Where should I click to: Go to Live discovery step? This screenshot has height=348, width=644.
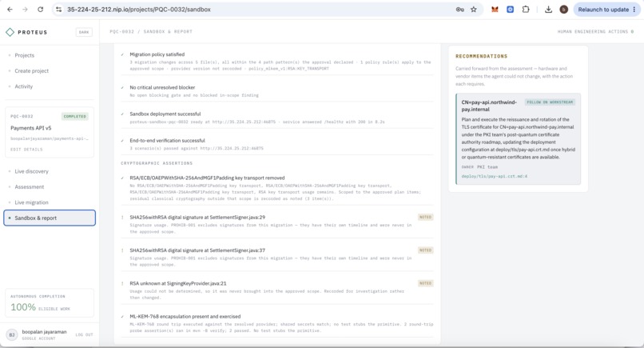32,171
